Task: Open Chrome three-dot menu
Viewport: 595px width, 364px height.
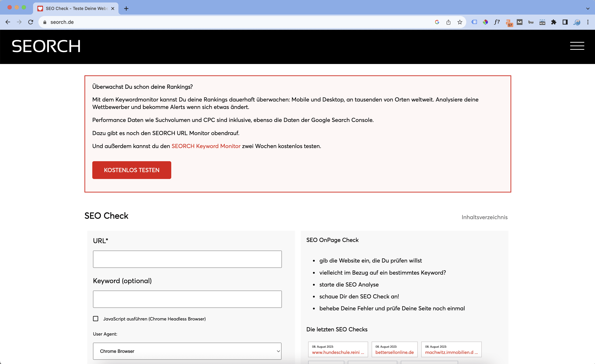Action: point(588,22)
